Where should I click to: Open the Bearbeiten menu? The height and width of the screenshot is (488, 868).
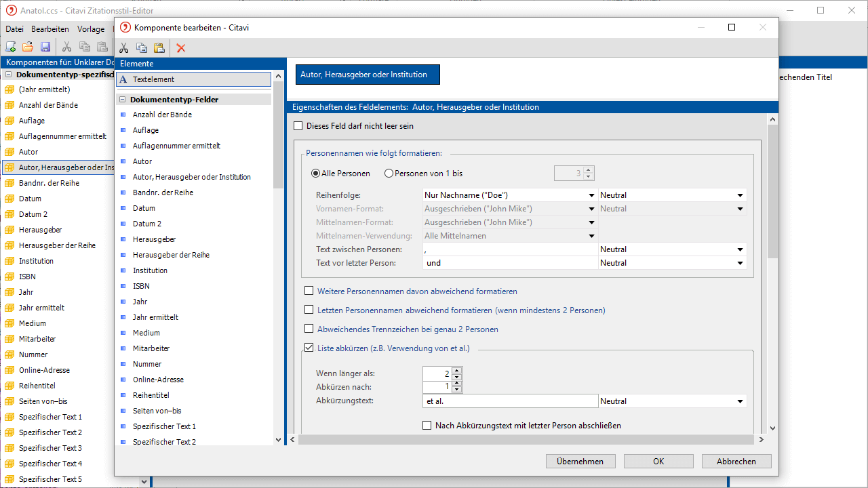pos(50,29)
